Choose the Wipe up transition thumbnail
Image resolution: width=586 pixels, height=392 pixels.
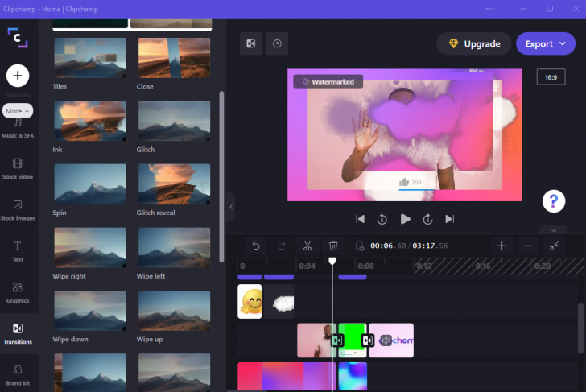tap(174, 311)
